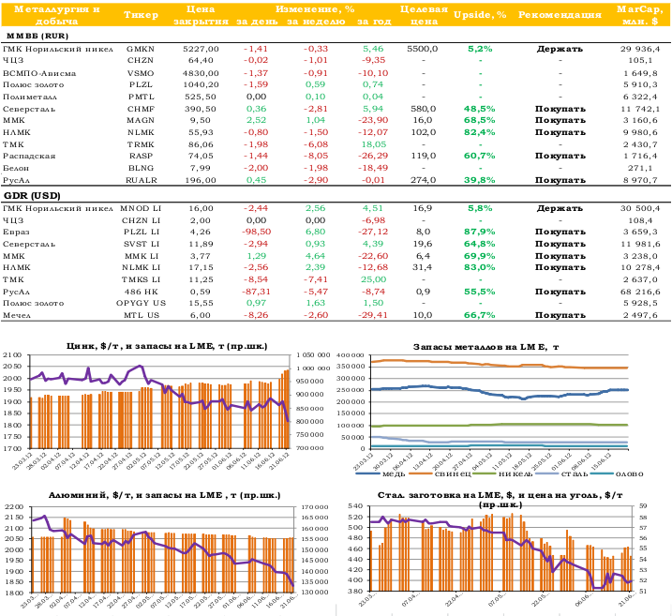Click the Полиметалл company name
672x616 pixels.
coord(30,97)
